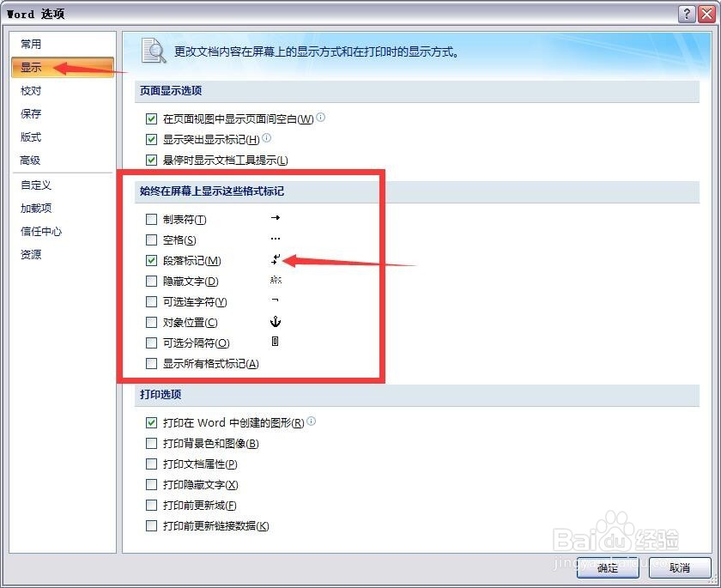
Task: Toggle 打印在 Word 中创建的图形 checkbox
Action: pos(151,422)
